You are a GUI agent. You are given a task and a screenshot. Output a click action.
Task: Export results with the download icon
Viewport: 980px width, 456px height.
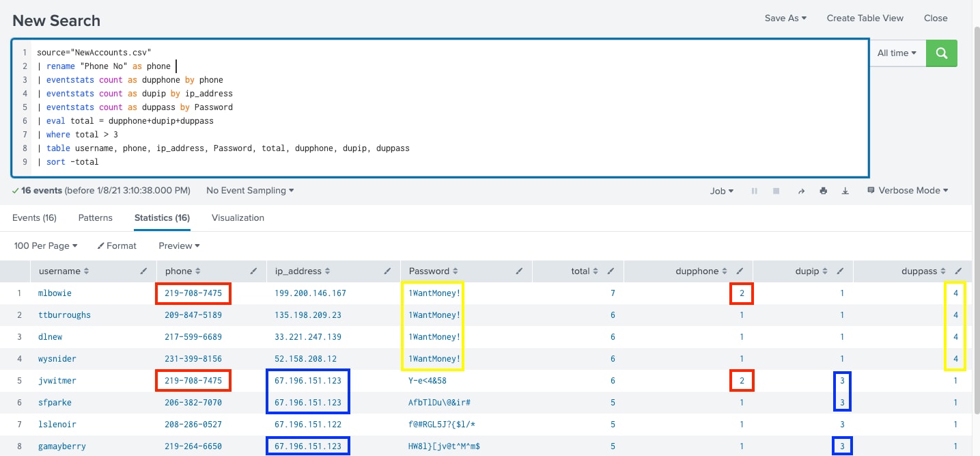[x=845, y=191]
